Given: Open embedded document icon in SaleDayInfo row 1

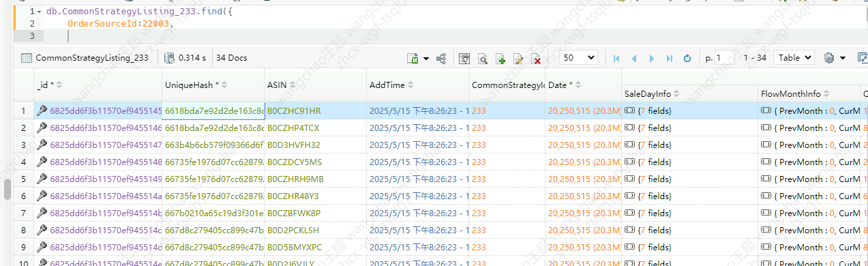Looking at the screenshot, I should click(630, 110).
